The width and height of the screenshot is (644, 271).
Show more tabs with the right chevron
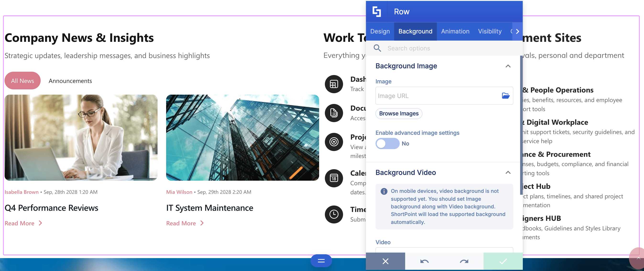click(x=517, y=31)
